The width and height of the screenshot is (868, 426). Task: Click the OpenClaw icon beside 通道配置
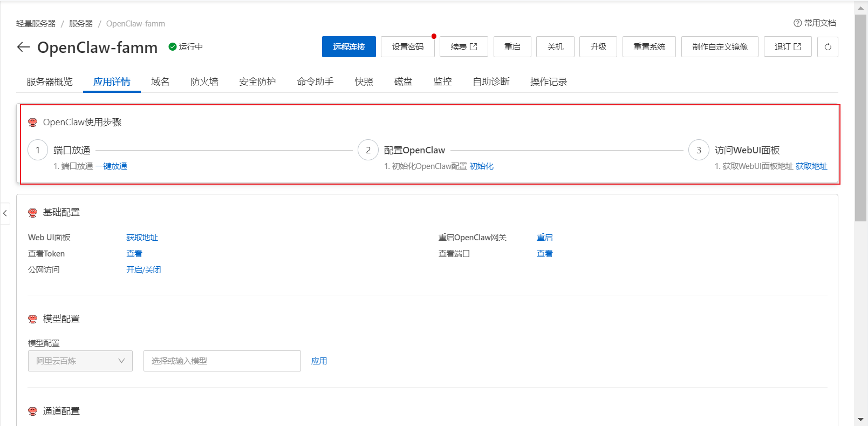33,411
